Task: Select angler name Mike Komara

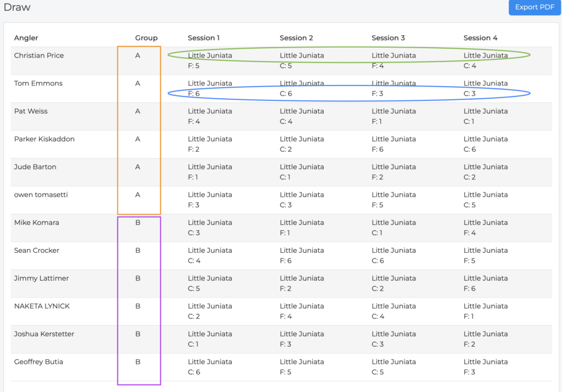Action: [x=36, y=223]
